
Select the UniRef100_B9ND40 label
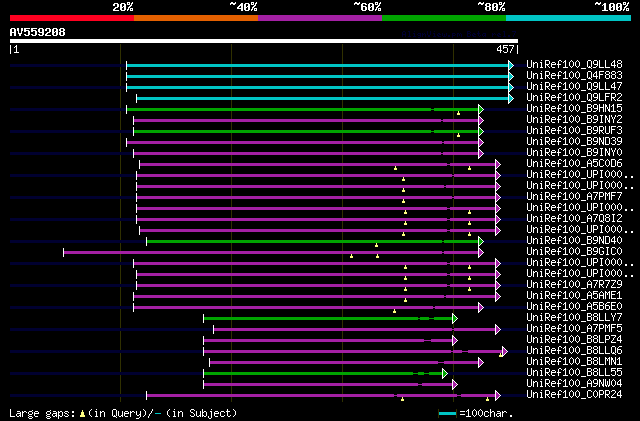point(574,241)
